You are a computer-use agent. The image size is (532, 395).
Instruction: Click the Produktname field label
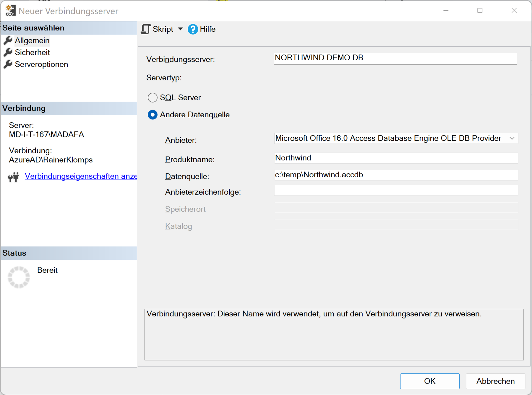190,160
